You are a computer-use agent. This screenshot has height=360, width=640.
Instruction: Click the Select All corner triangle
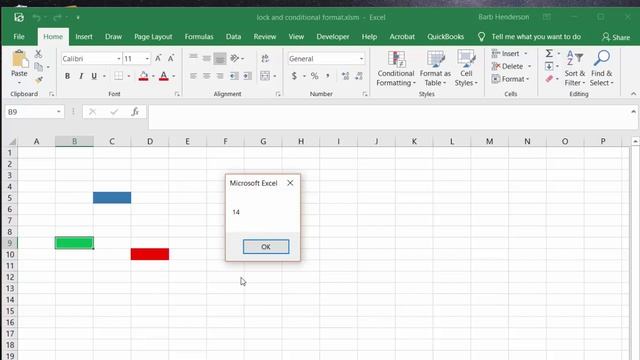click(x=12, y=142)
